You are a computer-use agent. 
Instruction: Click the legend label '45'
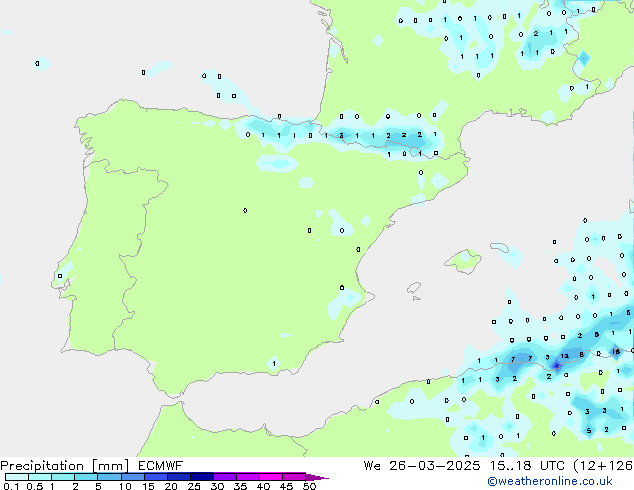[x=286, y=486]
